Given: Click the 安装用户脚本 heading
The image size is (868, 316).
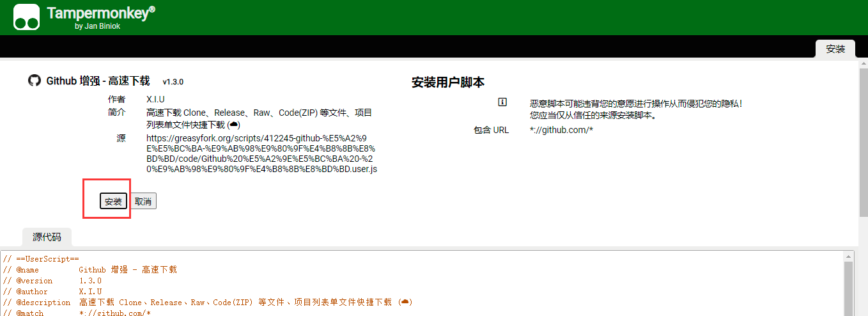Looking at the screenshot, I should point(448,83).
